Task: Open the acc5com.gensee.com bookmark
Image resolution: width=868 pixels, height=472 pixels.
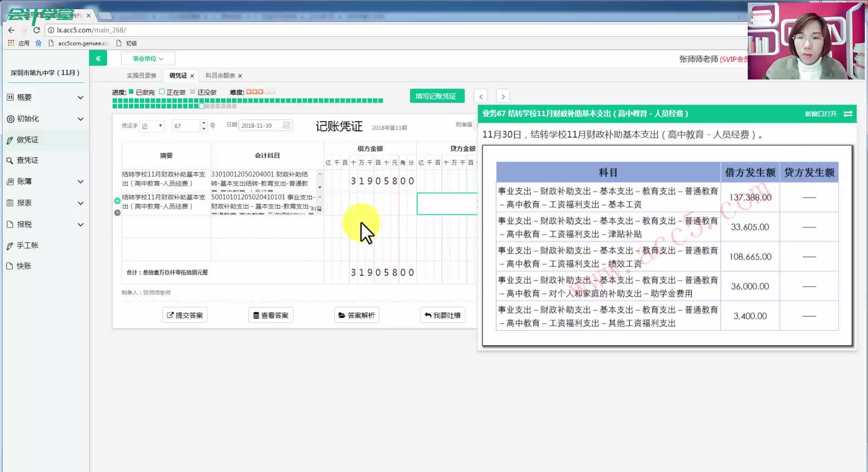Action: click(78, 43)
